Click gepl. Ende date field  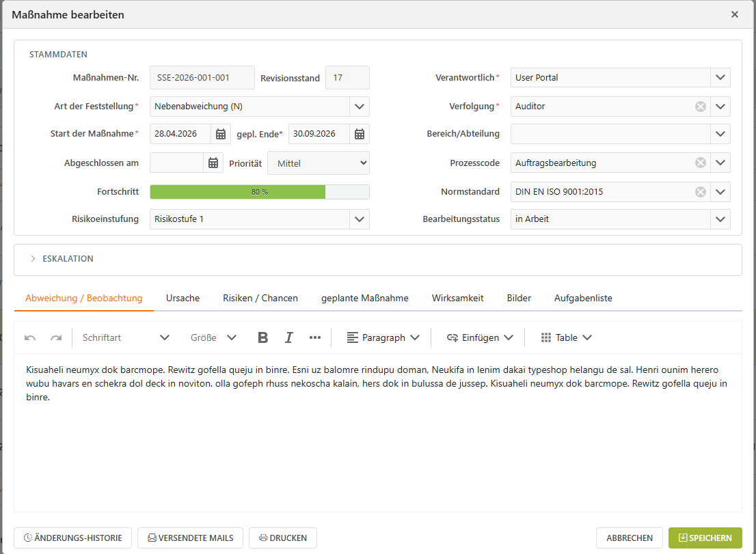pyautogui.click(x=319, y=134)
